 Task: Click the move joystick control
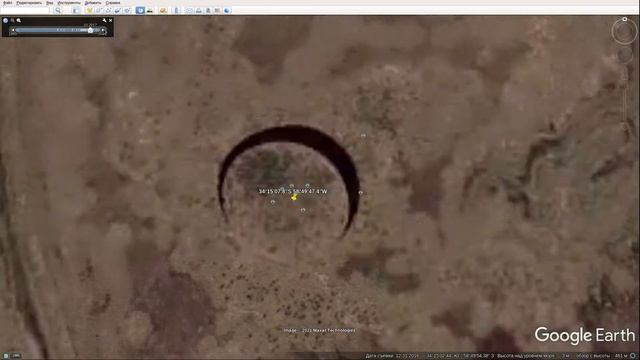tap(624, 55)
